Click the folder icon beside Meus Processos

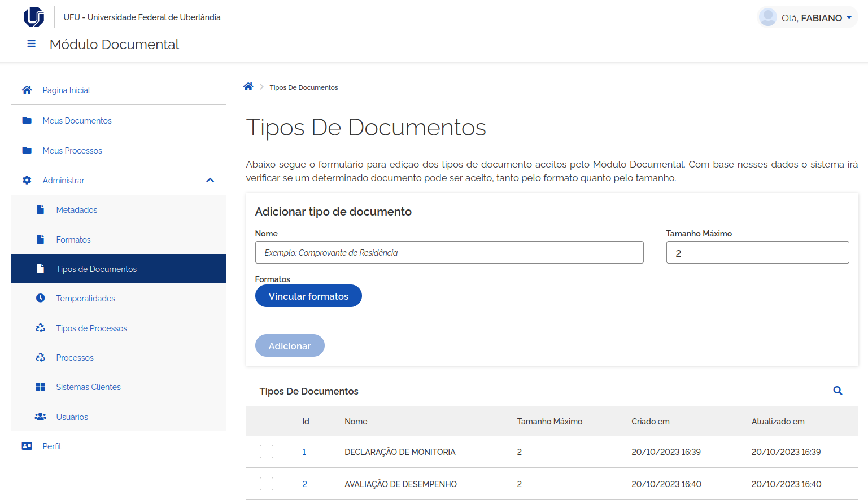27,150
